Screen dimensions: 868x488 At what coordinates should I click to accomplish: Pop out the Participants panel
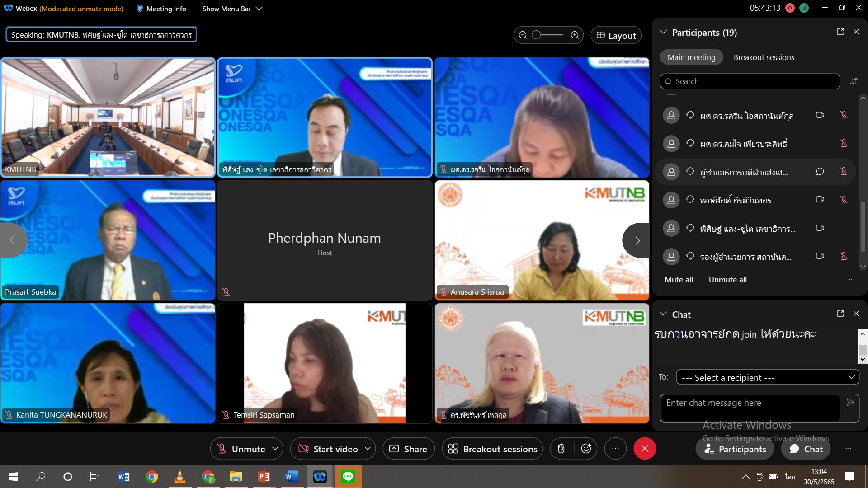click(840, 32)
